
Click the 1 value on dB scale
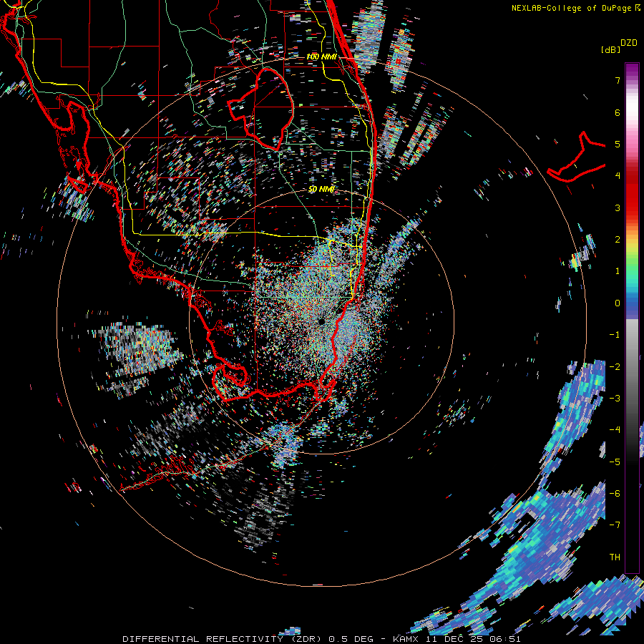point(618,271)
